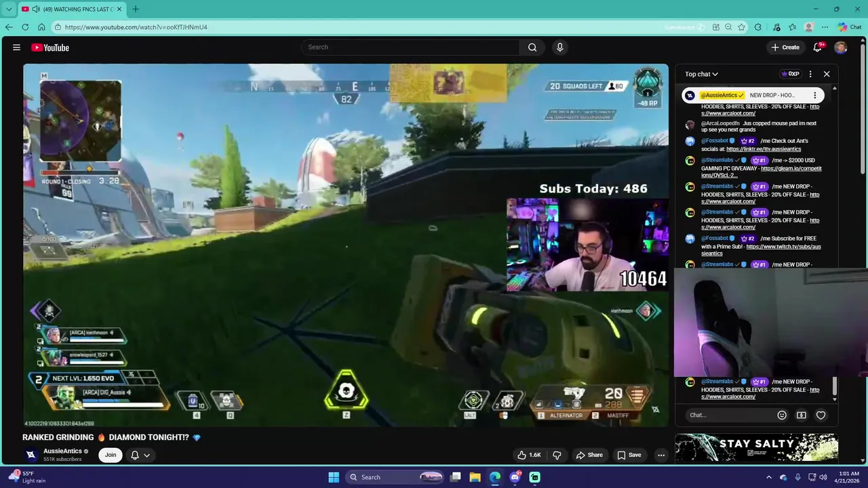Dislike the video with thumbs down
This screenshot has width=868, height=488.
557,455
